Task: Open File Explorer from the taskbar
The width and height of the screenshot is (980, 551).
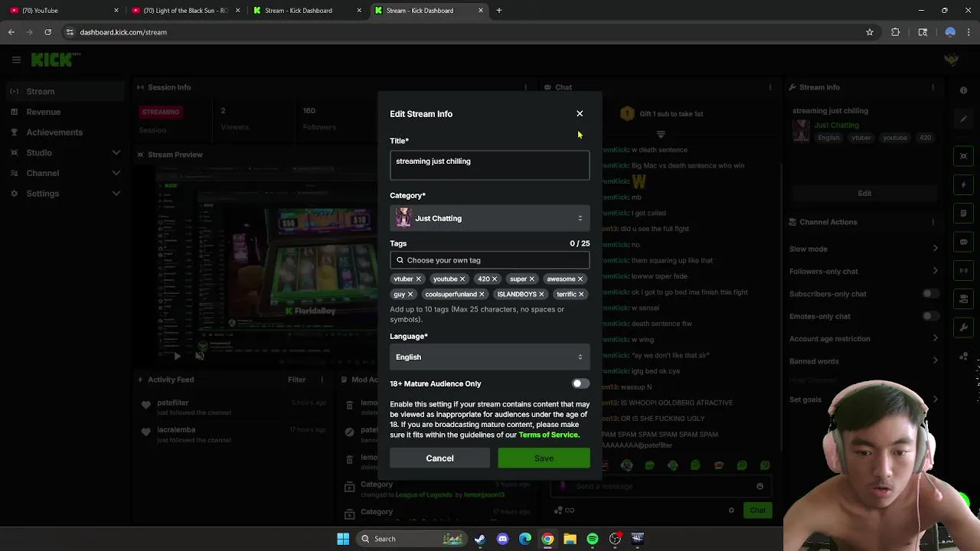Action: tap(570, 539)
